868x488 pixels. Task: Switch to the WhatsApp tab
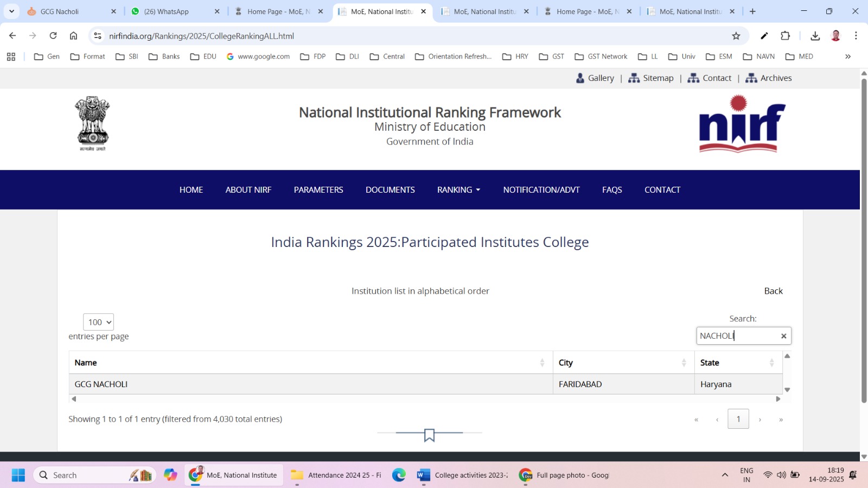tap(175, 11)
